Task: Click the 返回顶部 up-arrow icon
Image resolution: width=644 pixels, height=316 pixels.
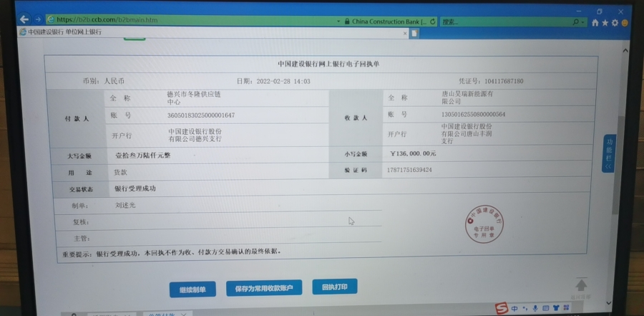Action: point(581,286)
